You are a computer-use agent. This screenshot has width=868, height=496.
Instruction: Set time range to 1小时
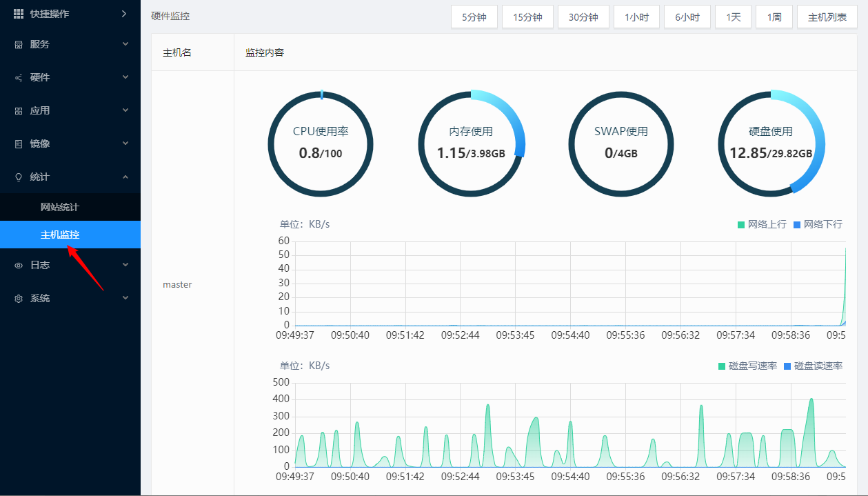pyautogui.click(x=636, y=17)
